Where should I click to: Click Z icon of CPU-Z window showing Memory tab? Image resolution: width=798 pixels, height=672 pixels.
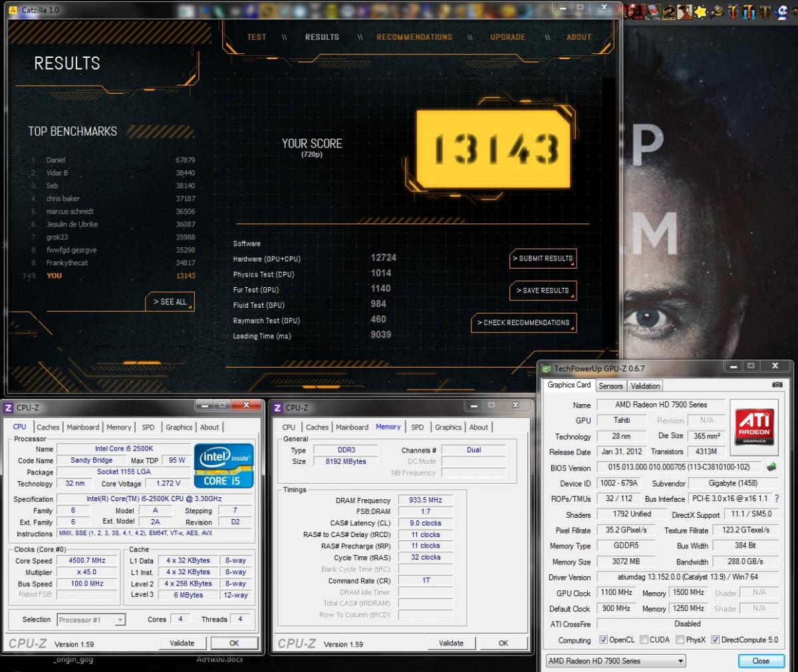[278, 407]
